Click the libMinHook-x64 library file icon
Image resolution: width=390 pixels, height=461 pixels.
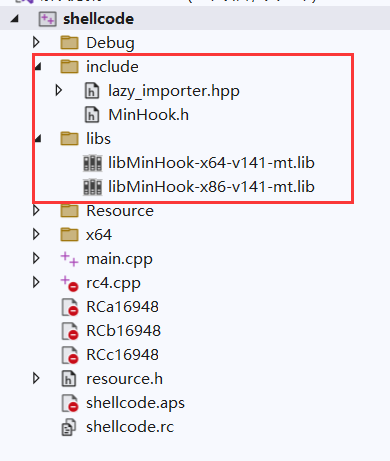coord(92,163)
